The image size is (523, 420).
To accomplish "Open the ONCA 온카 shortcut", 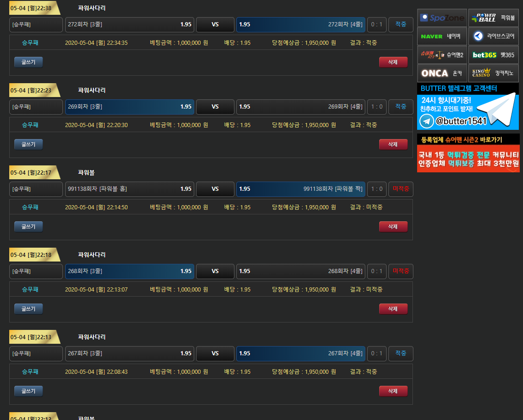I will 442,73.
